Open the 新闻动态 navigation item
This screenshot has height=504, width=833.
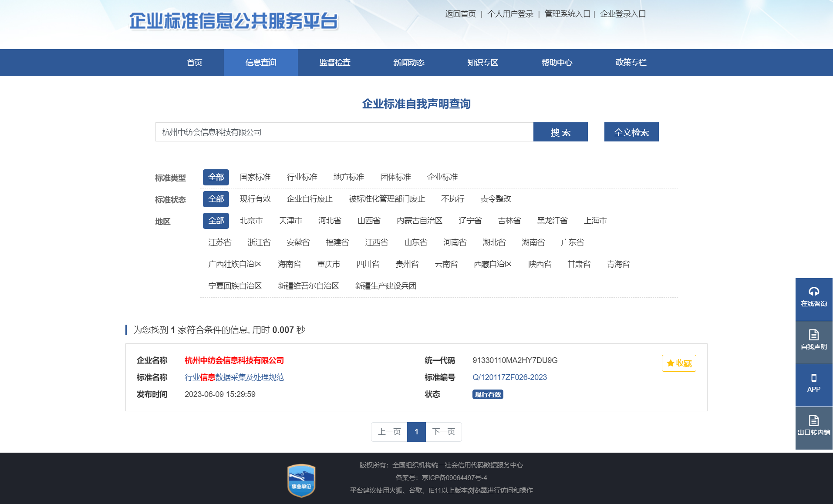(x=409, y=63)
